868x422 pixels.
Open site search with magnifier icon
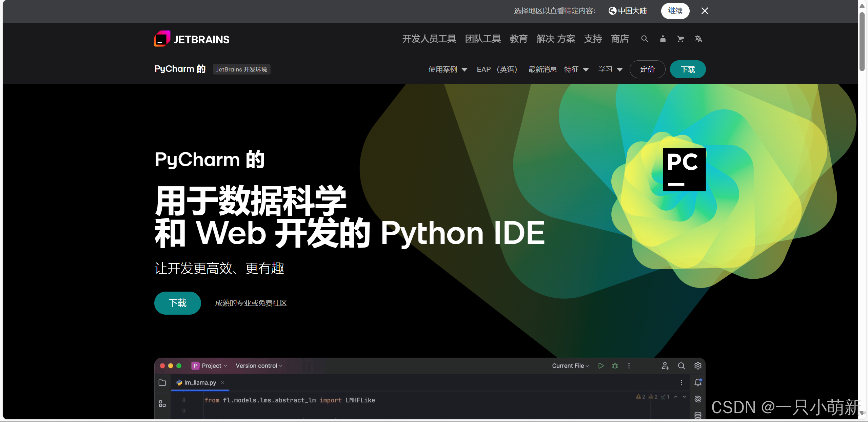point(645,39)
